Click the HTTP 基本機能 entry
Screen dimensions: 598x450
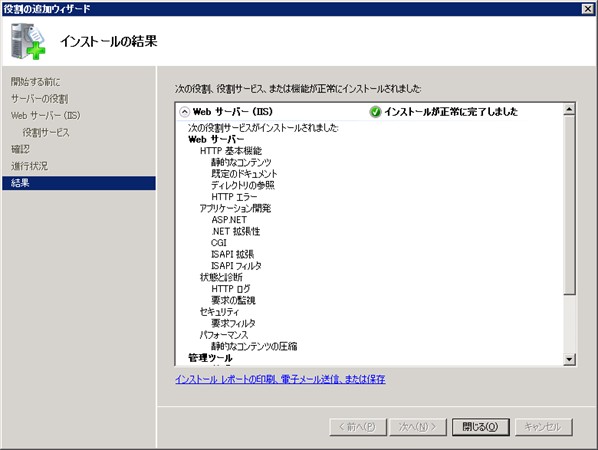(231, 151)
